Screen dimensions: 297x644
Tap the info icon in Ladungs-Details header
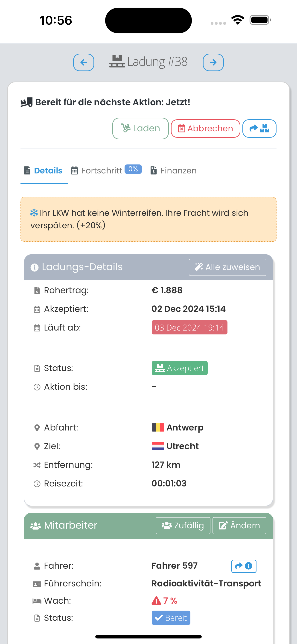(x=35, y=267)
